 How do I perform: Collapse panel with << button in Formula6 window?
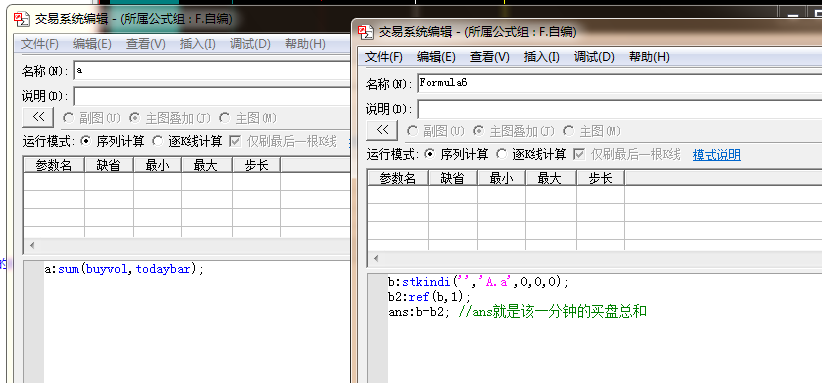382,130
